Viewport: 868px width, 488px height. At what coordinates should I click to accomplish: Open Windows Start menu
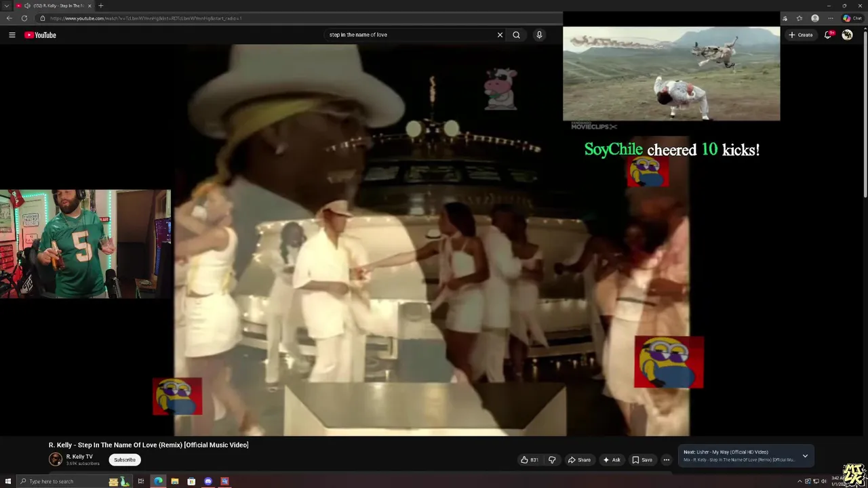point(8,481)
